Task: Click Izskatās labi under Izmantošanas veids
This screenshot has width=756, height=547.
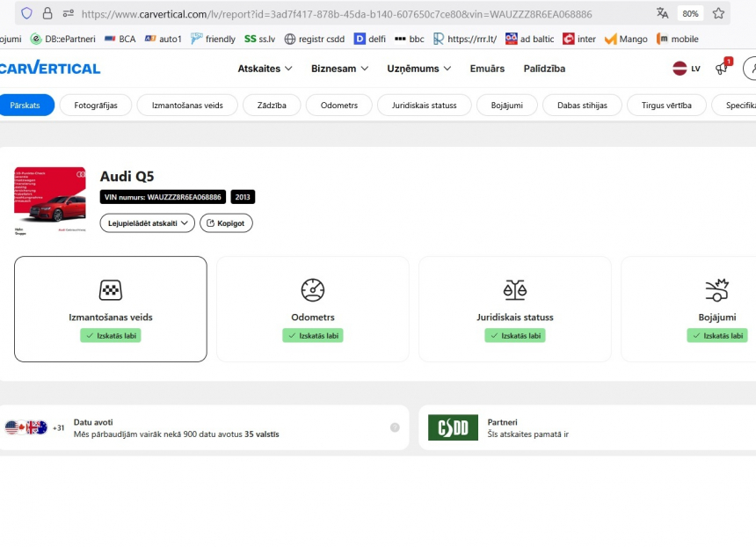Action: (111, 336)
